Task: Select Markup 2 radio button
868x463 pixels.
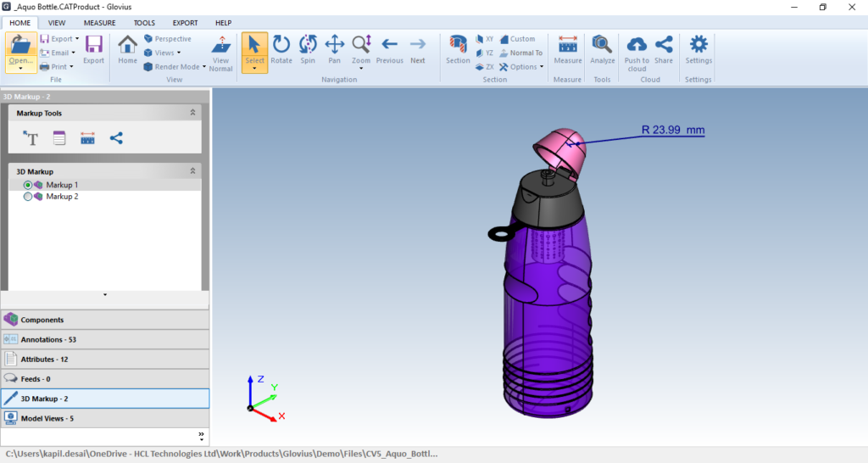Action: tap(28, 197)
